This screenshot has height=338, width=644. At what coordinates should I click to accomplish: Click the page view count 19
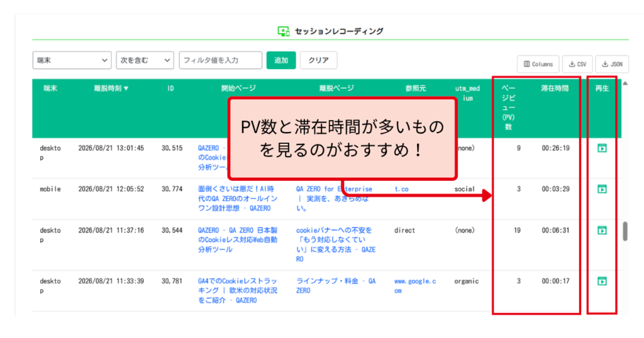tap(517, 231)
